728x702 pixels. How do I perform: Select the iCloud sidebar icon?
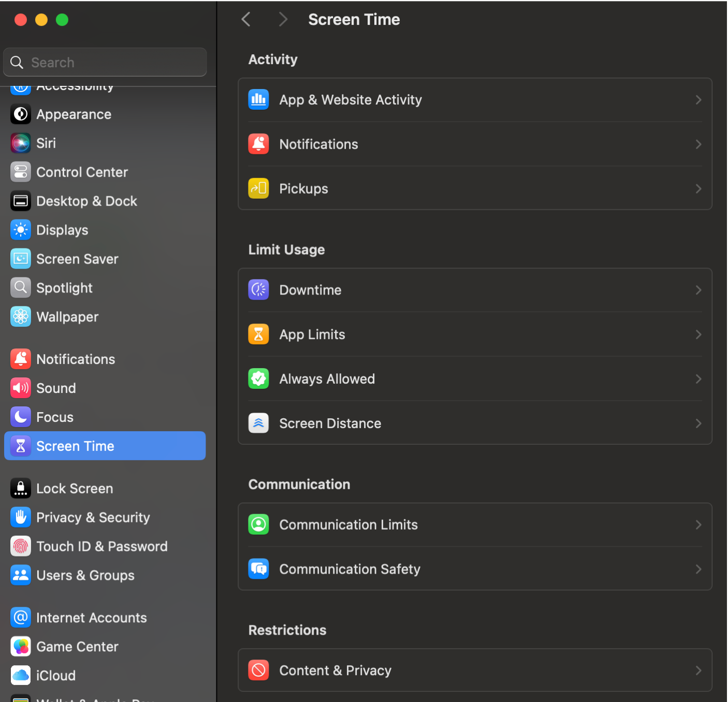21,675
